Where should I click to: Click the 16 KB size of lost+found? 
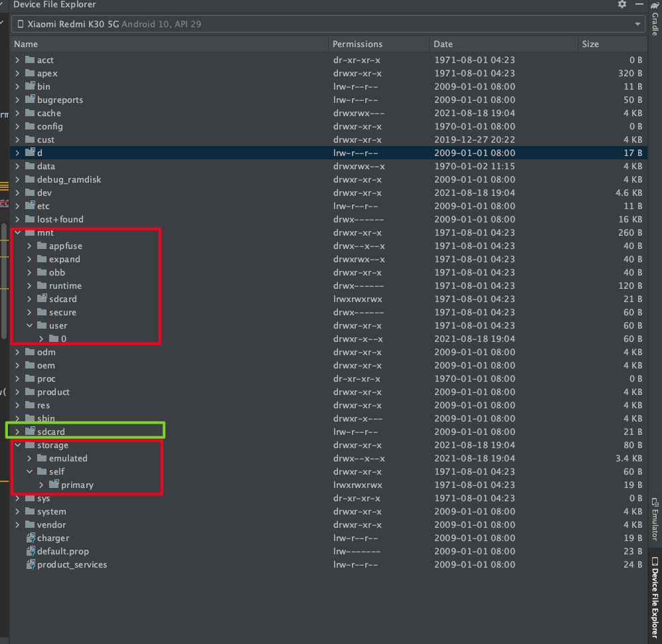coord(630,220)
